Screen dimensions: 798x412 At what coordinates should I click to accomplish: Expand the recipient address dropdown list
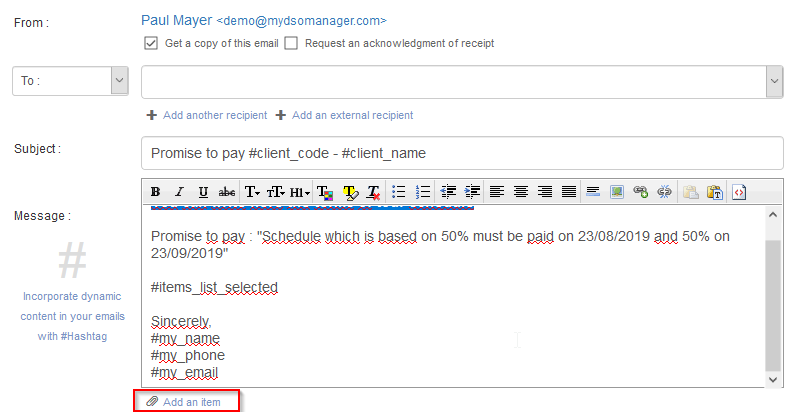[774, 81]
